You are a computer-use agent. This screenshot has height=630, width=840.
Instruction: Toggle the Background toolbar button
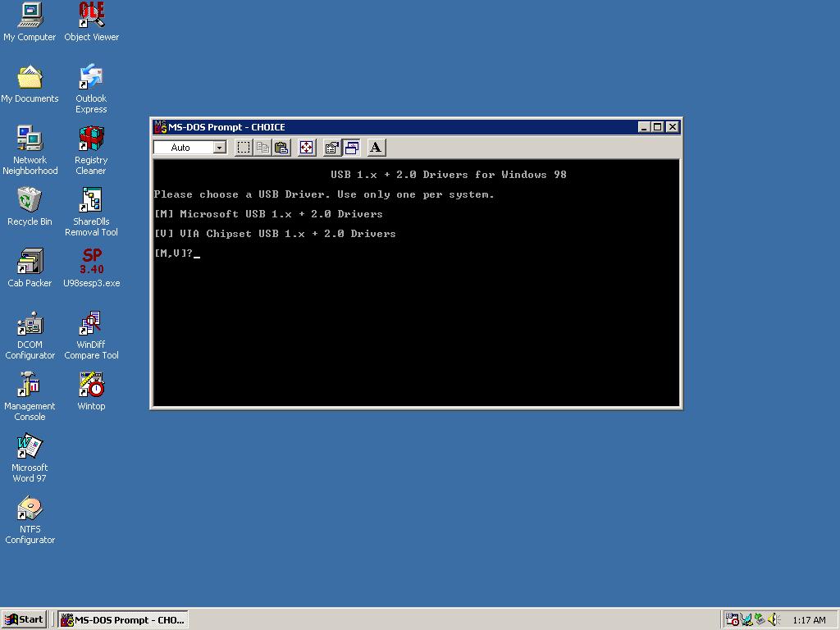pos(351,148)
